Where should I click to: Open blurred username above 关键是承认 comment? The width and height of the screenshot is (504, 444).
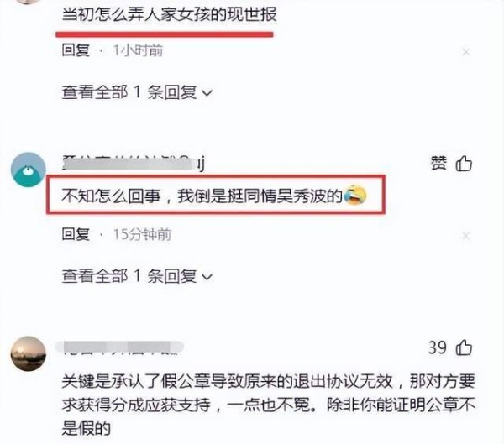pyautogui.click(x=119, y=347)
